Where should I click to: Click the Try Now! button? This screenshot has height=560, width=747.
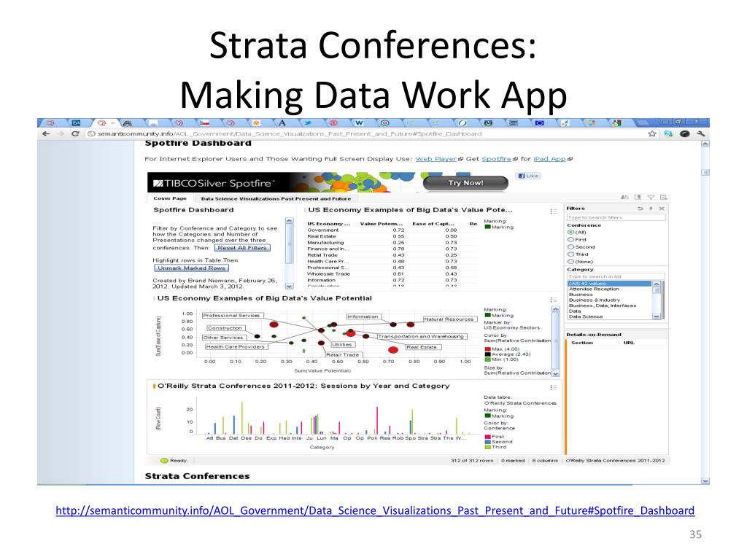(465, 183)
